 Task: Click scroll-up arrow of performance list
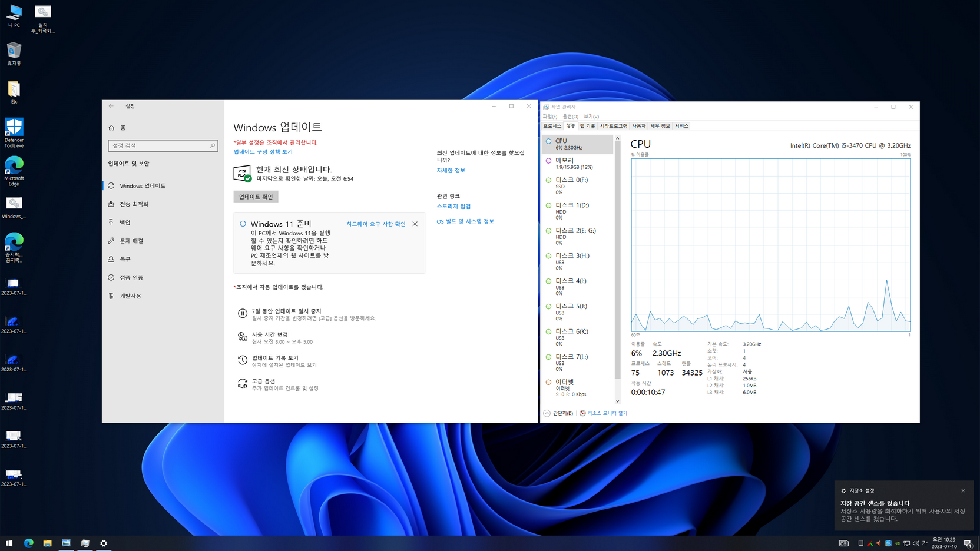(x=617, y=138)
